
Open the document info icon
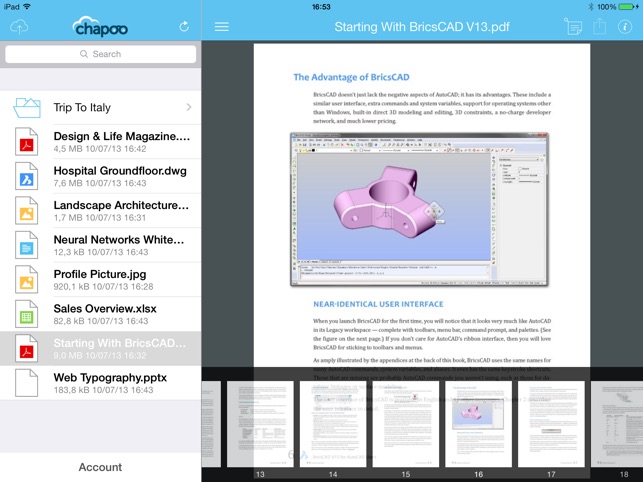625,27
